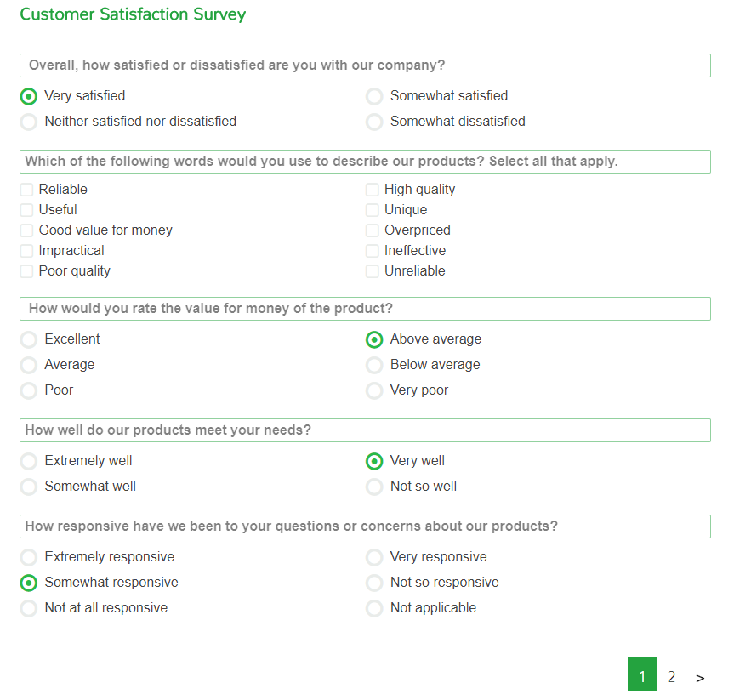Check the Reliable checkbox
This screenshot has width=751, height=700.
coord(27,190)
